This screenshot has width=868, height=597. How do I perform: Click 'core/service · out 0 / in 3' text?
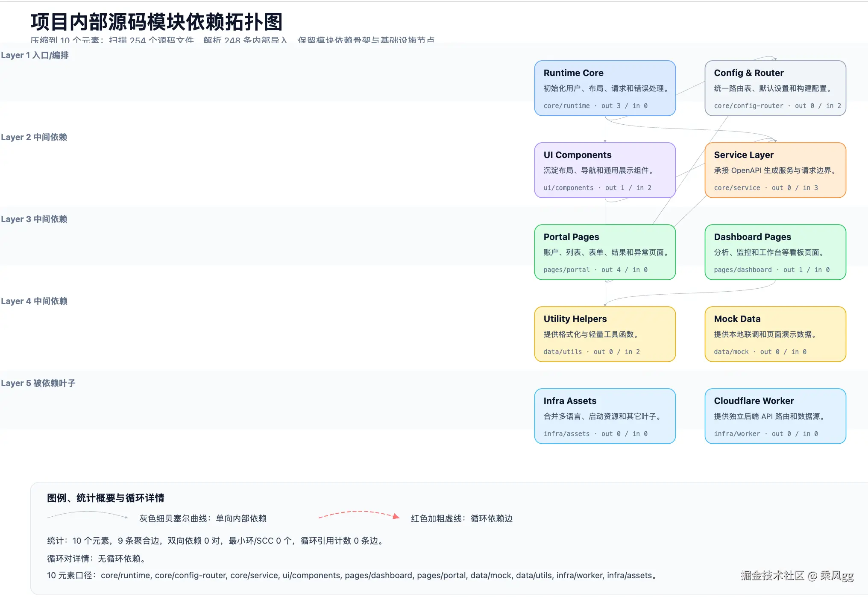pyautogui.click(x=766, y=188)
